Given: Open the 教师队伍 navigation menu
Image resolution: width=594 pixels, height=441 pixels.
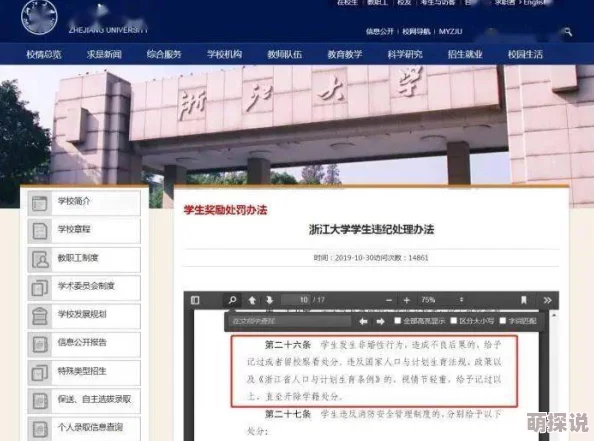Looking at the screenshot, I should click(284, 54).
